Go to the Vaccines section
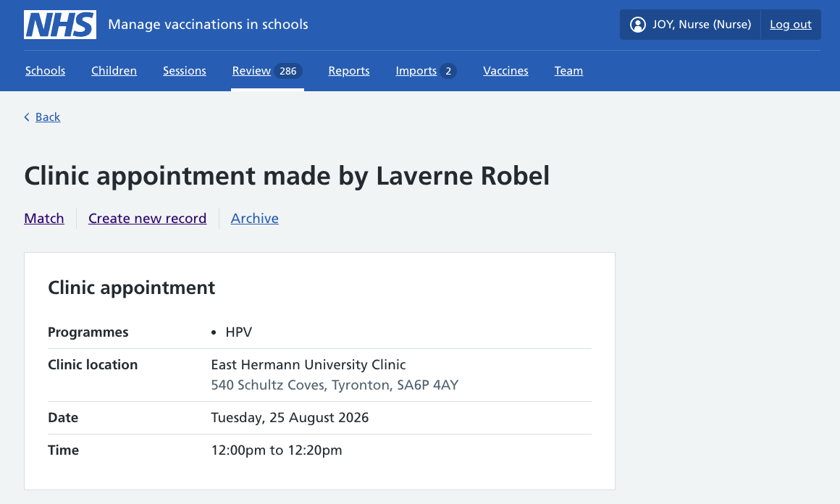This screenshot has height=504, width=840. (505, 71)
